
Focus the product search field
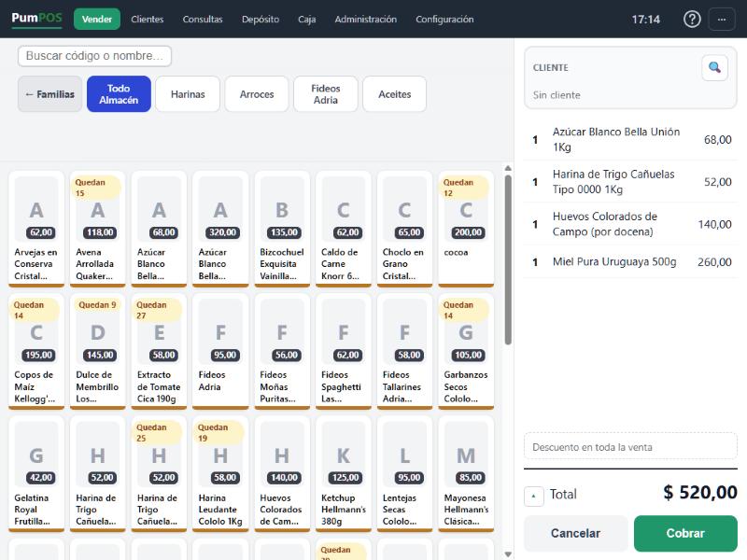[94, 56]
